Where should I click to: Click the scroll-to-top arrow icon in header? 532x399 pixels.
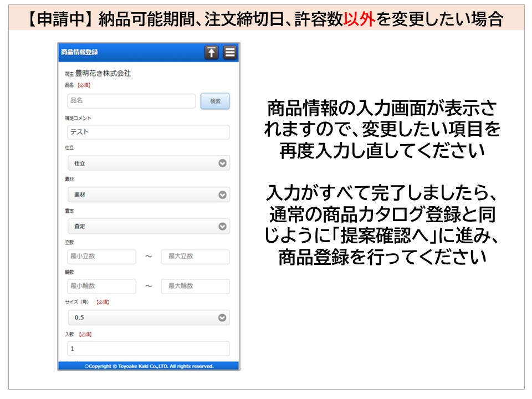211,53
